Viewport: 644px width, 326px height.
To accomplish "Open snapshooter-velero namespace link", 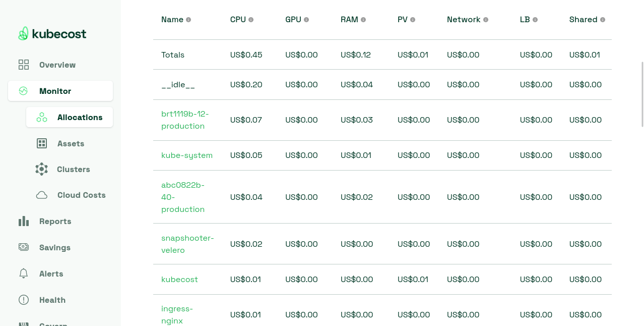I will (x=187, y=244).
